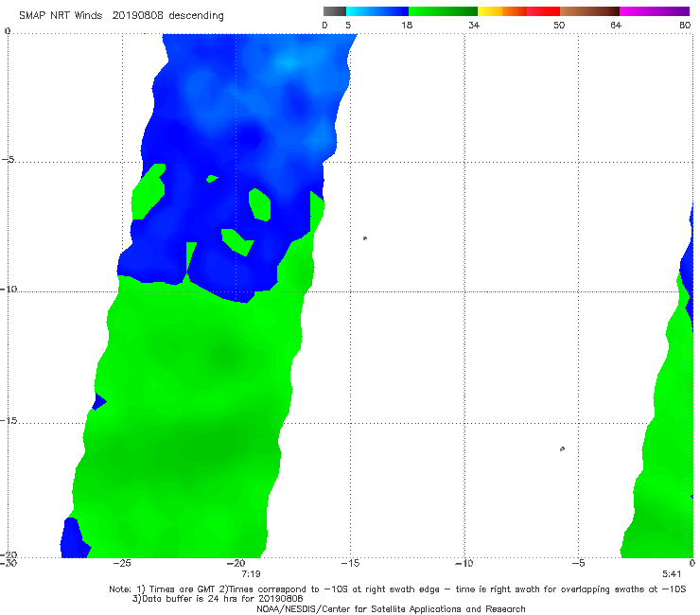Click the light blue low-wind patch near the equator

[x=289, y=62]
